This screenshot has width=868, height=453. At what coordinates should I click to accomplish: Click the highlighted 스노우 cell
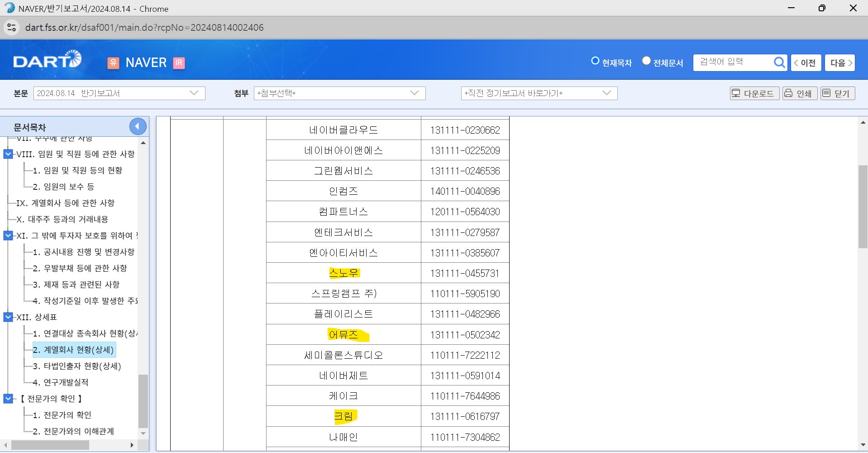click(x=344, y=273)
